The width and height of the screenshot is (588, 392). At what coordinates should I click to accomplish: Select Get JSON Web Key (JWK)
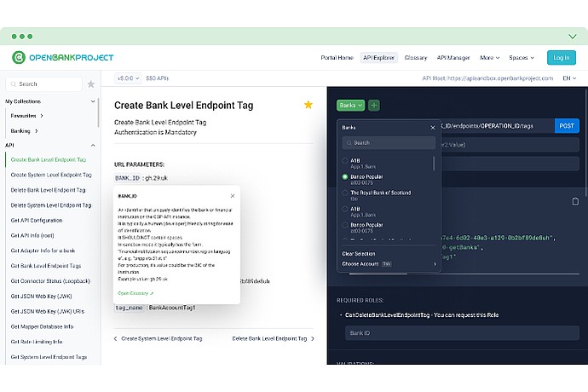tap(41, 297)
